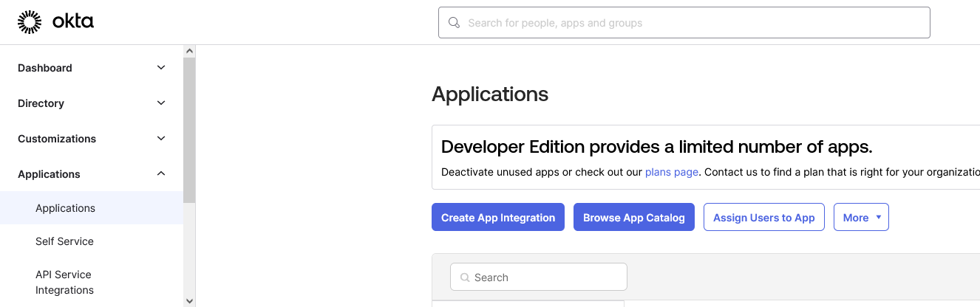Screen dimensions: 980x307
Task: Focus the people, apps and groups search field
Action: tap(684, 23)
